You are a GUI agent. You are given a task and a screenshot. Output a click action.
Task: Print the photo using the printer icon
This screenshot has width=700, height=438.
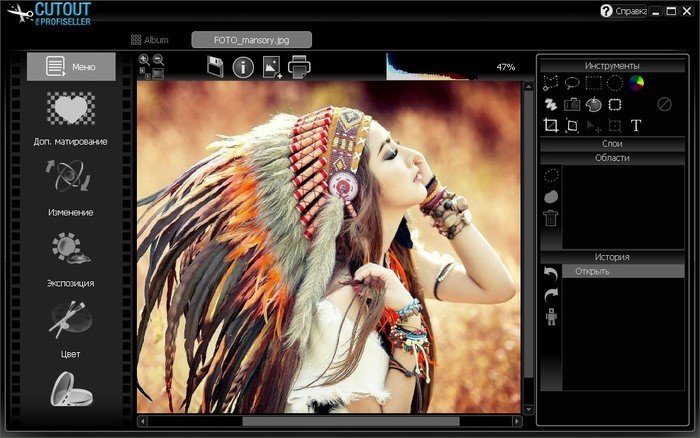click(299, 67)
